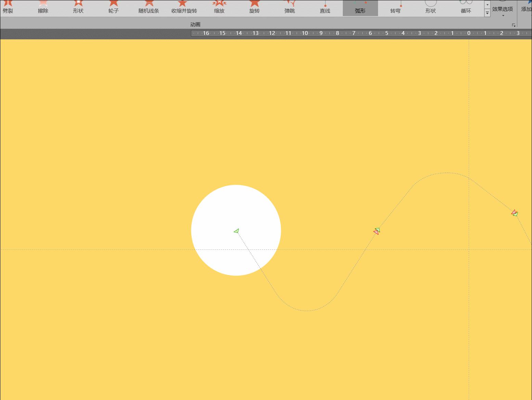Select the 收缩并旋转 animation

(184, 8)
